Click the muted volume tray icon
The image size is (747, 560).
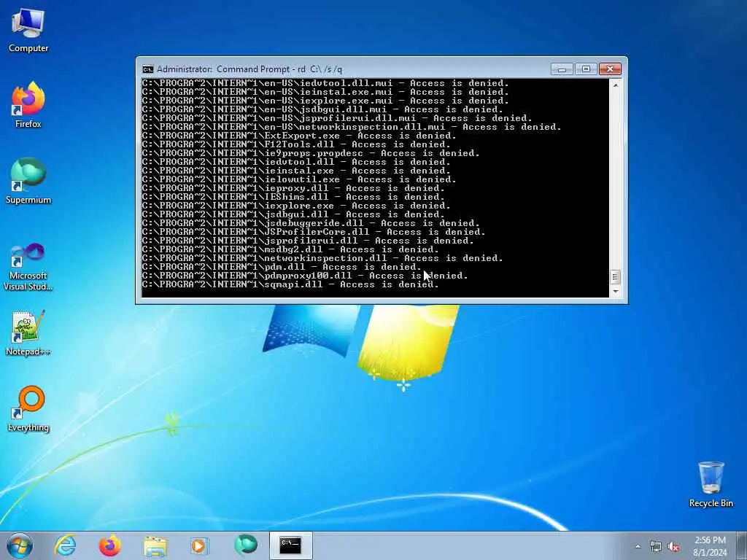673,547
